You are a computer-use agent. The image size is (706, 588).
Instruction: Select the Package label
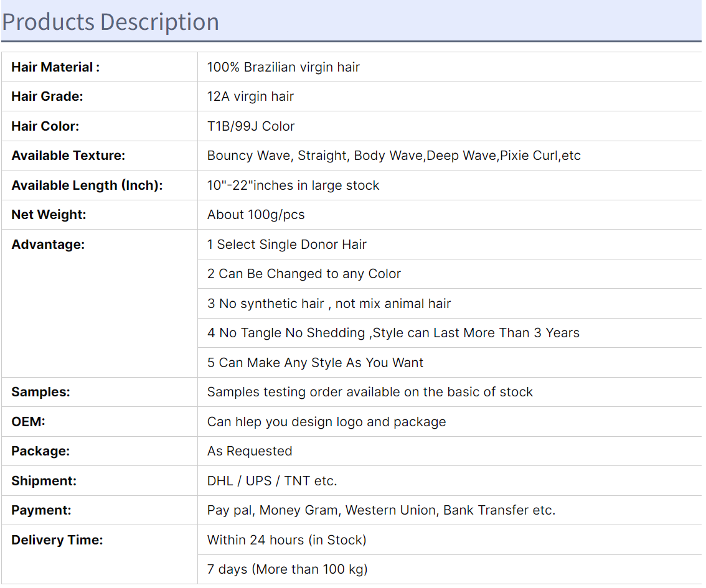click(40, 450)
